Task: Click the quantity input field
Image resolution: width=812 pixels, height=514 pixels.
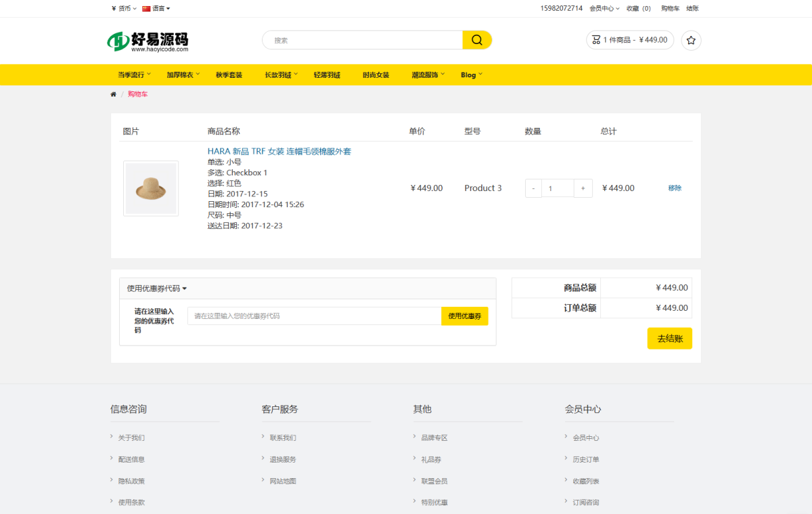Action: tap(558, 188)
